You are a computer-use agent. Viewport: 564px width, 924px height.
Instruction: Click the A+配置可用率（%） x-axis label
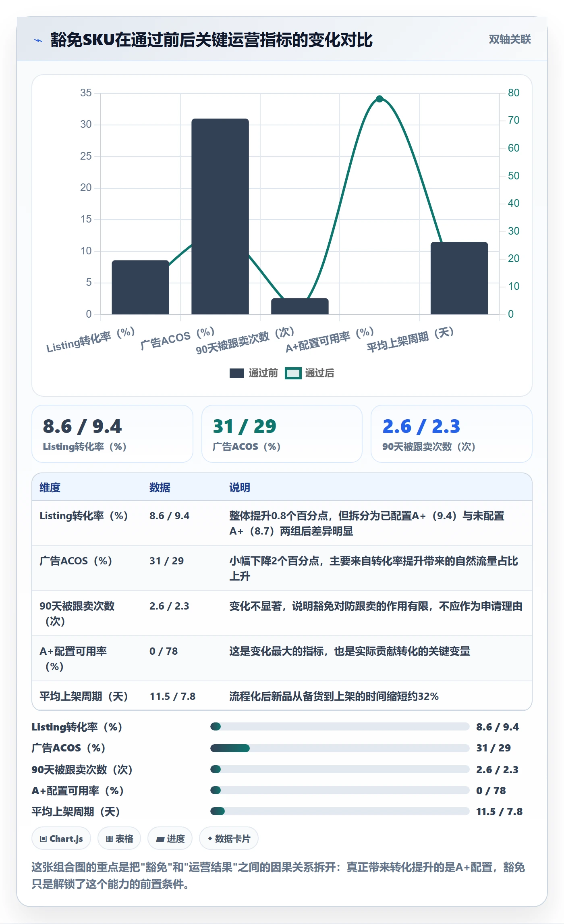[x=330, y=340]
